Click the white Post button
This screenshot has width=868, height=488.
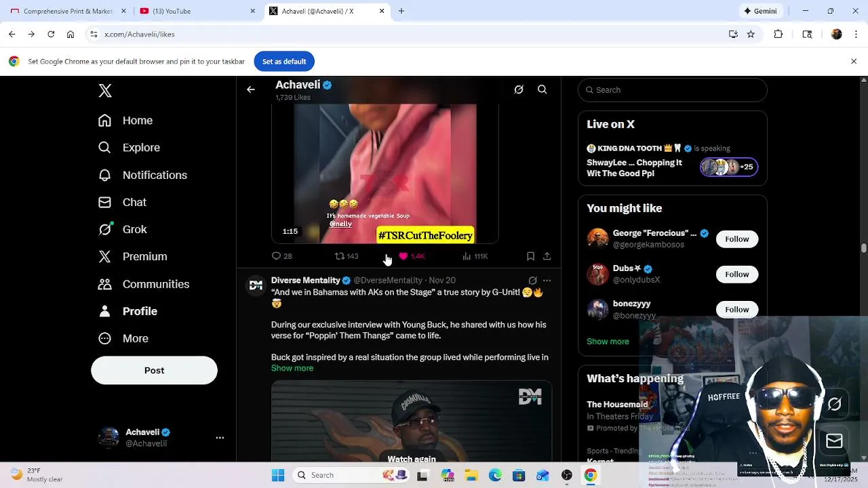[154, 371]
